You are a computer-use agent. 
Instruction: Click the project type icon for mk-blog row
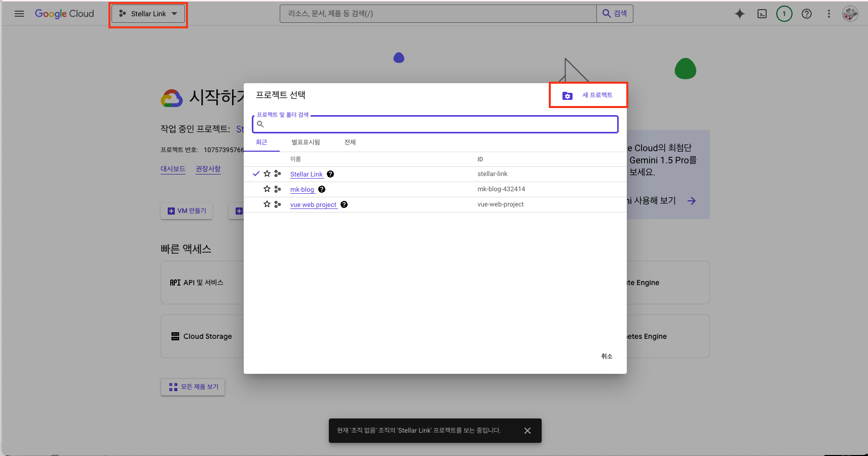(x=278, y=189)
